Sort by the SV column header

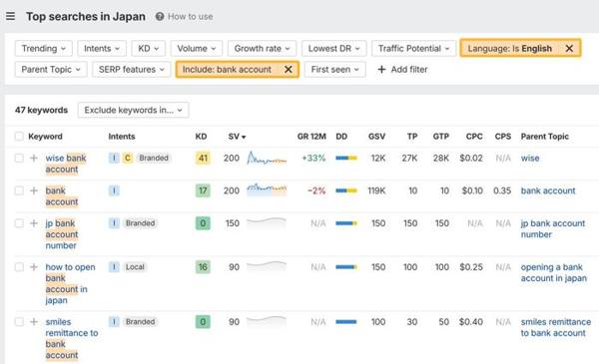237,137
